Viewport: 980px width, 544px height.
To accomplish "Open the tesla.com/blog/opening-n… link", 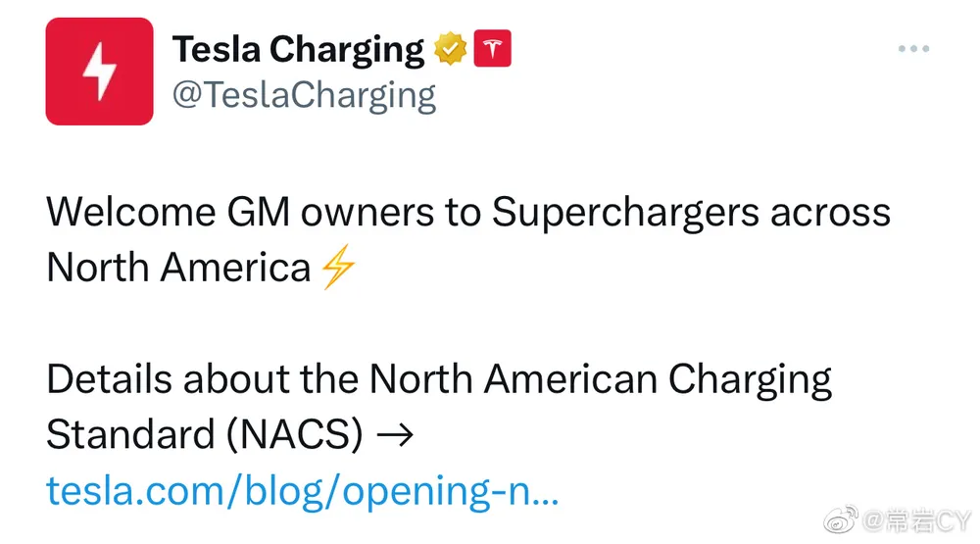I will (303, 491).
